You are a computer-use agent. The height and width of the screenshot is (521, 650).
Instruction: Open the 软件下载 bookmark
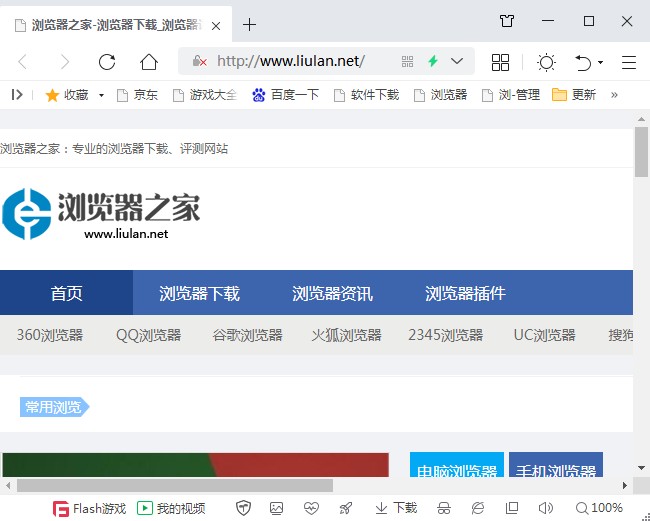point(366,95)
